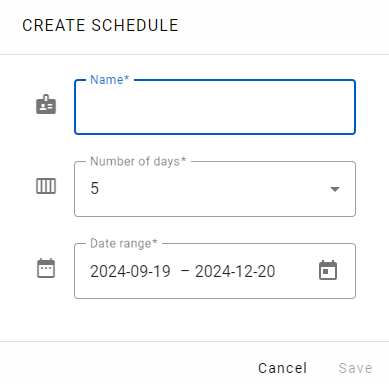Open the date picker calendar icon inside Date range
This screenshot has width=389, height=384.
[328, 270]
